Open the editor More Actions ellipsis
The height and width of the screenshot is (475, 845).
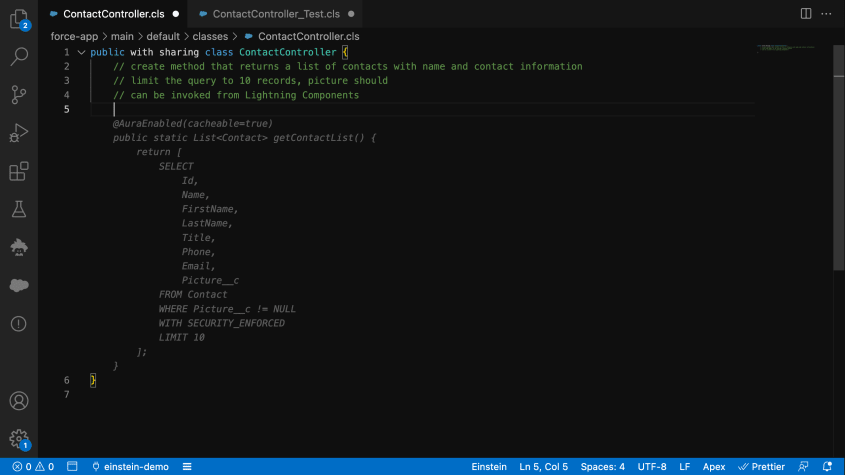pos(826,13)
